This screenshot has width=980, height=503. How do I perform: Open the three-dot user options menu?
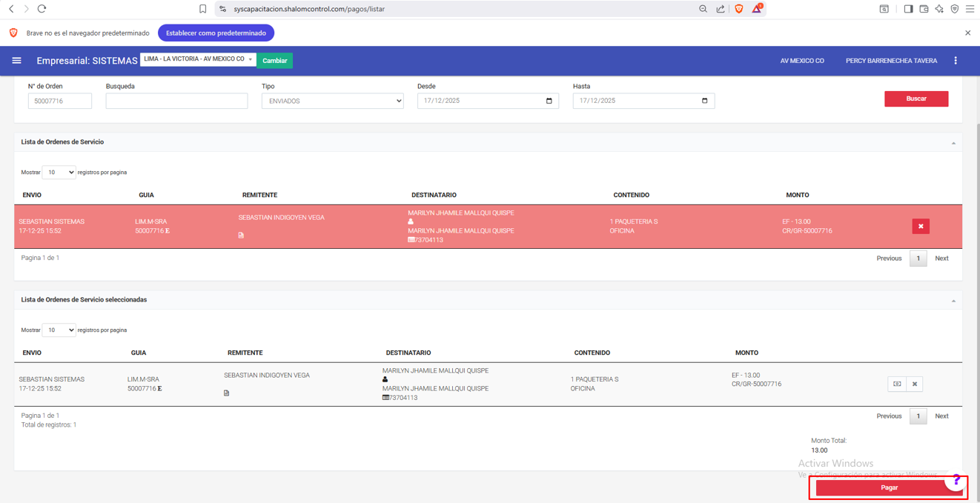(955, 61)
